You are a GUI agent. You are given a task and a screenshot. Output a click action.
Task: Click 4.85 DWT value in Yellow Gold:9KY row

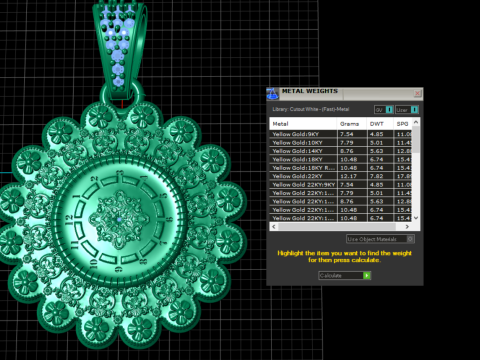[377, 134]
